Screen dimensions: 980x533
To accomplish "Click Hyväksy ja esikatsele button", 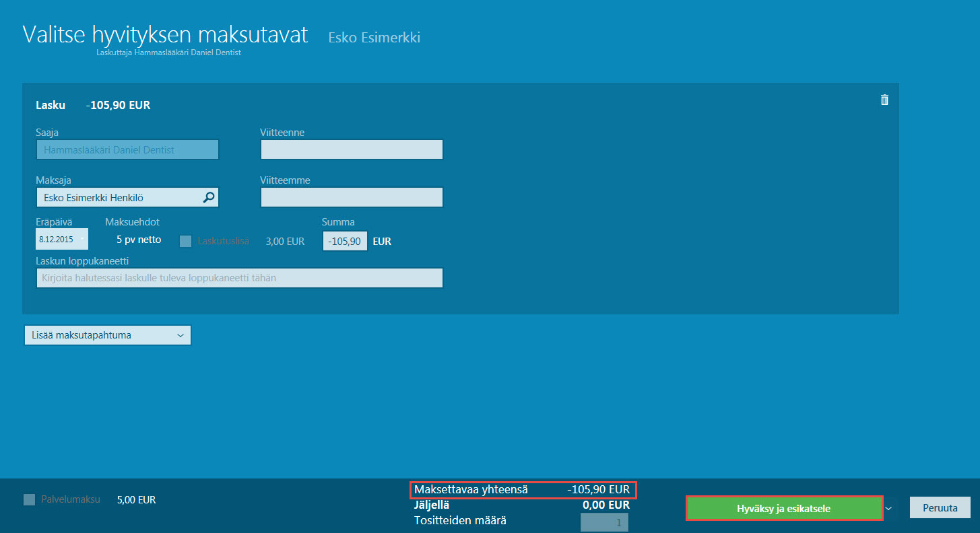I will [784, 508].
